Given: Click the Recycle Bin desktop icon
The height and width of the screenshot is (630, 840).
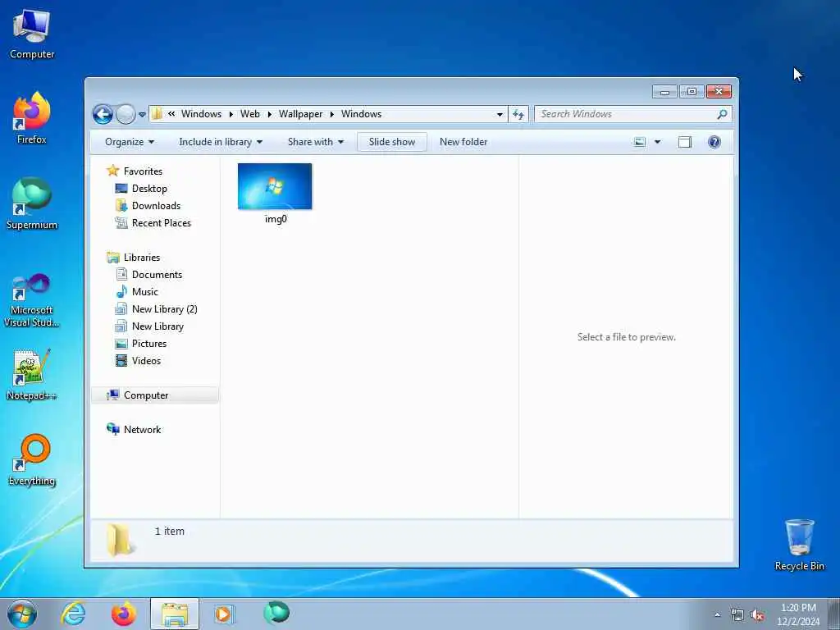Looking at the screenshot, I should tap(799, 545).
